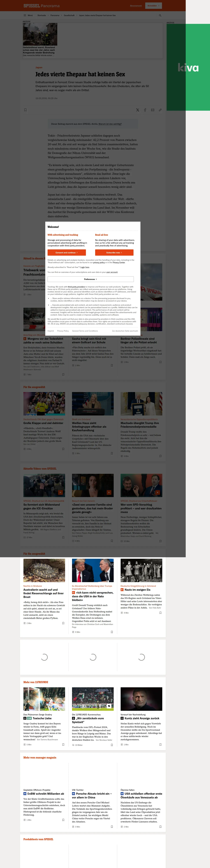Open General Terms and Conditions link
The width and height of the screenshot is (210, 868).
tap(85, 331)
